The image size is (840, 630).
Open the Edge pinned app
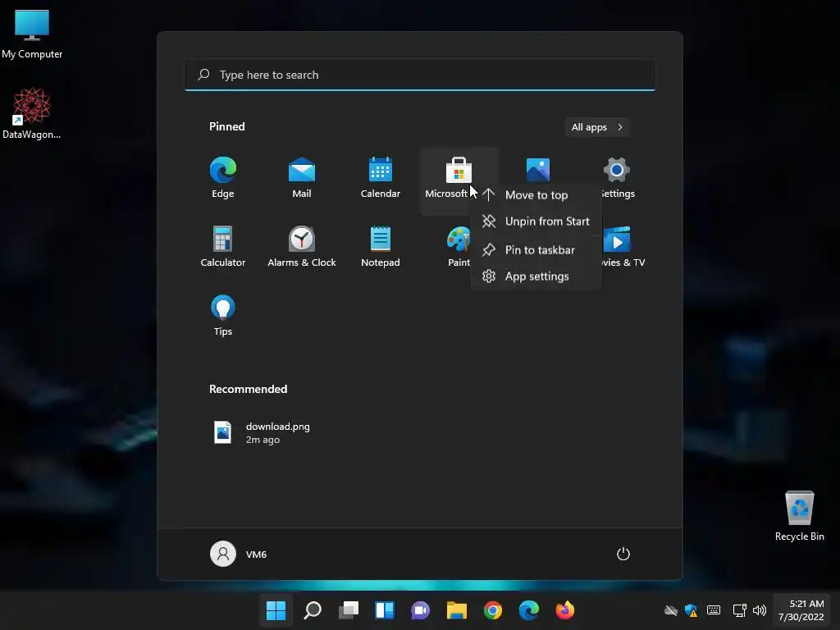click(223, 177)
